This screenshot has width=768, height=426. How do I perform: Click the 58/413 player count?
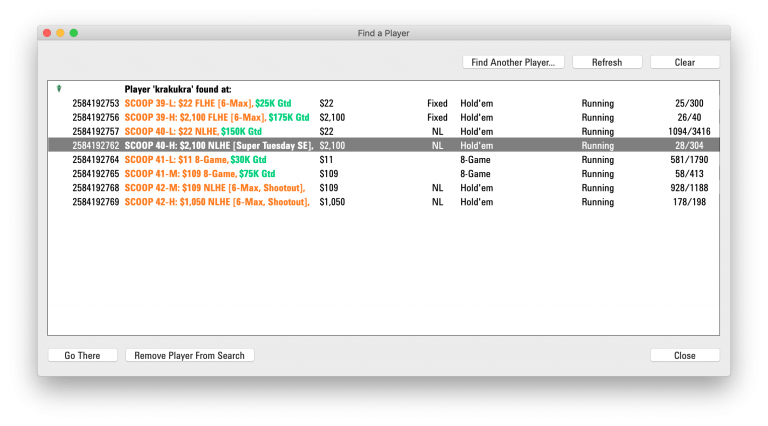click(689, 174)
